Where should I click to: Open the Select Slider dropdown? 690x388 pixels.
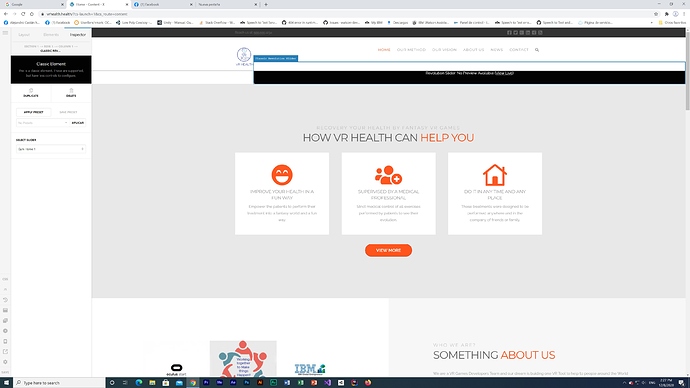pos(51,149)
